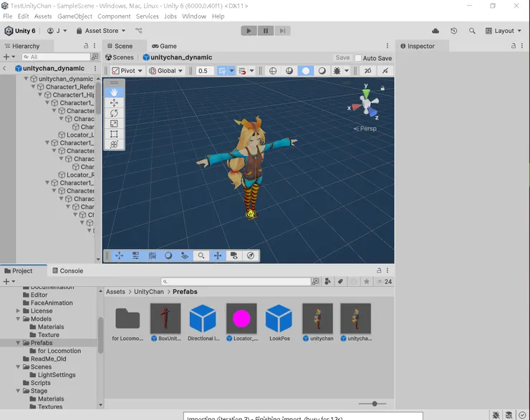Expand the License folder

click(x=19, y=311)
